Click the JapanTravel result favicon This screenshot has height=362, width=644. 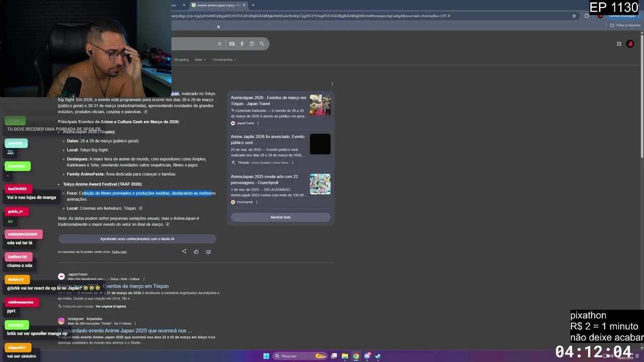click(61, 277)
